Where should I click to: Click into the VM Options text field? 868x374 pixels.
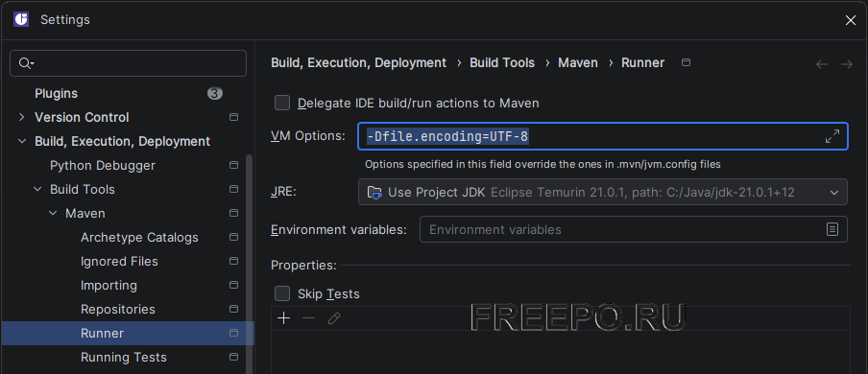pyautogui.click(x=603, y=136)
